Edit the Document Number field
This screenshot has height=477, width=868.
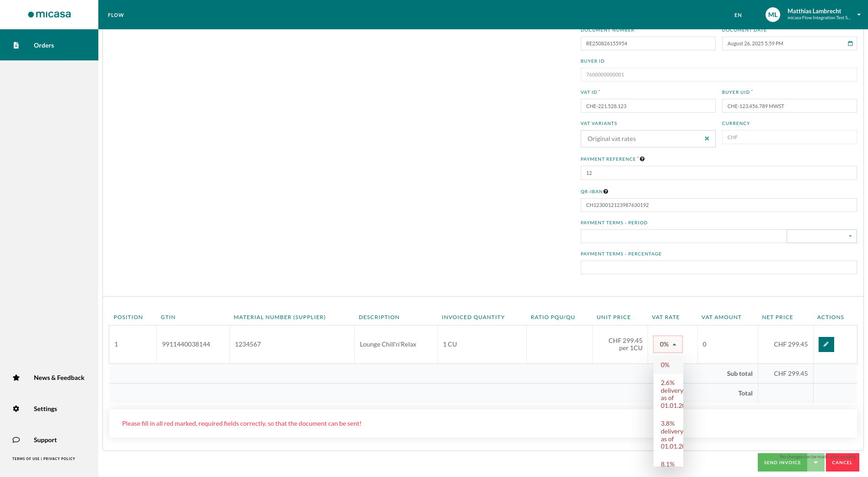coord(648,43)
